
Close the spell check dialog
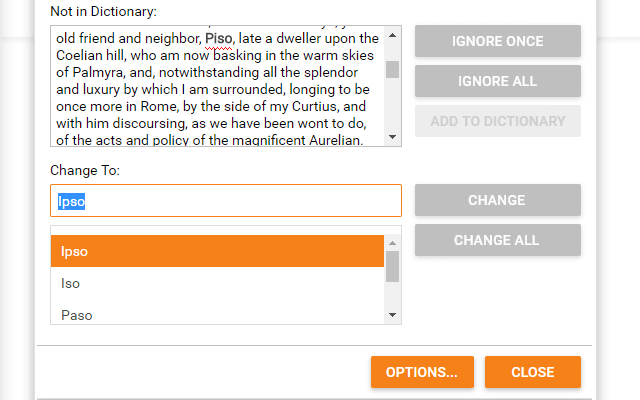click(x=532, y=372)
